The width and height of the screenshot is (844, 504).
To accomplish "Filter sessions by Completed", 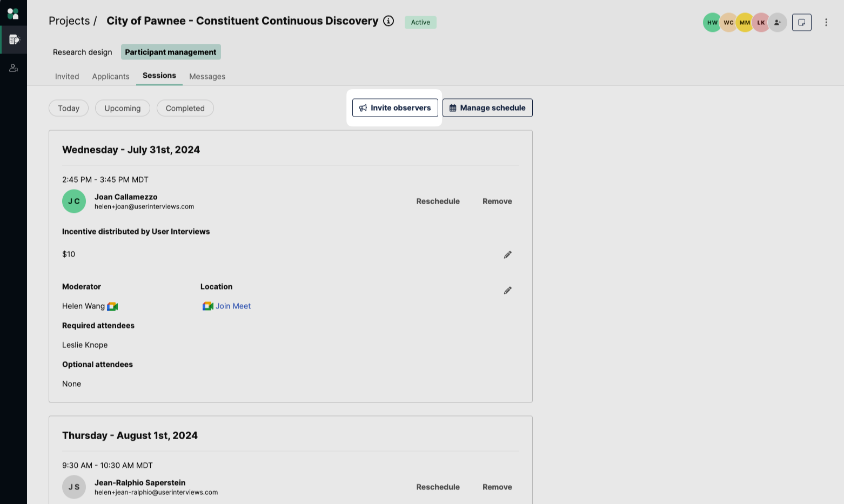I will (x=185, y=108).
